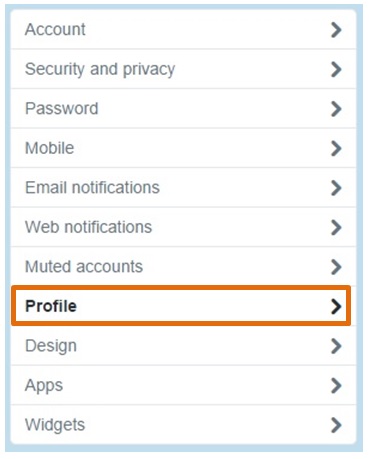
Task: Click the dark chevron beside Profile
Action: coord(336,306)
